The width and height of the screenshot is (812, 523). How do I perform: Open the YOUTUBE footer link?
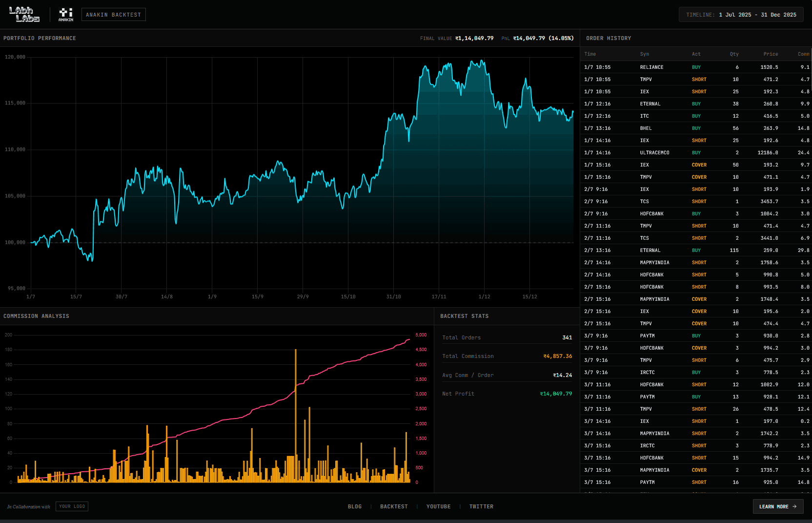tap(438, 506)
